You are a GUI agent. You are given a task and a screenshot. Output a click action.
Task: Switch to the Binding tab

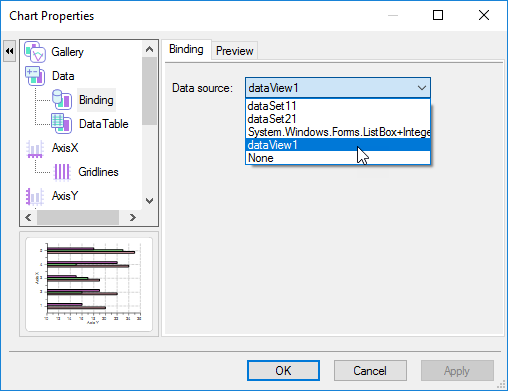[x=186, y=49]
